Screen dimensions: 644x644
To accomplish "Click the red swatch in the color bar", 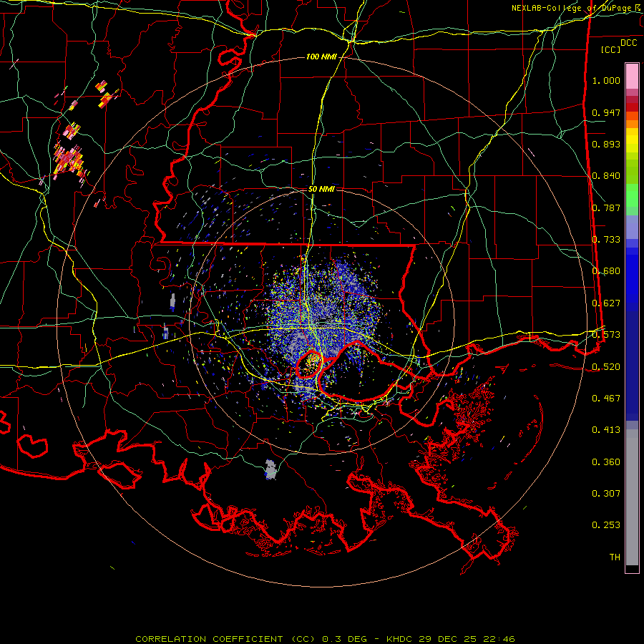I will [x=632, y=107].
